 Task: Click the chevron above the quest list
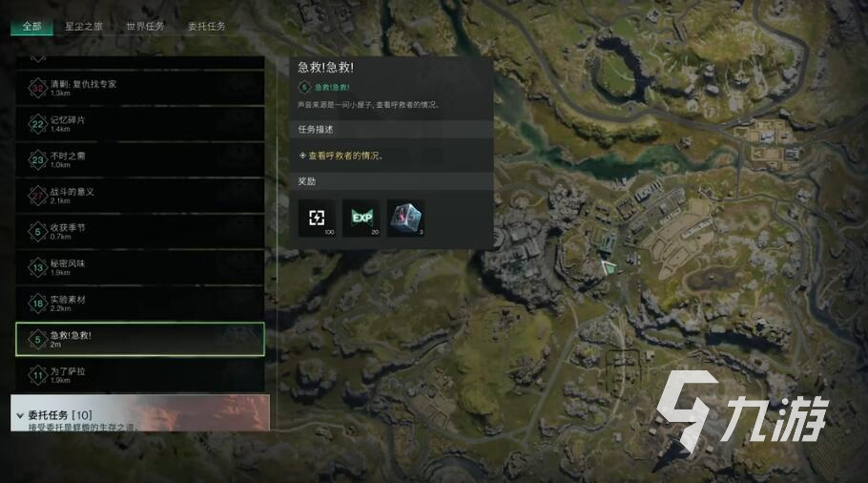click(x=37, y=58)
